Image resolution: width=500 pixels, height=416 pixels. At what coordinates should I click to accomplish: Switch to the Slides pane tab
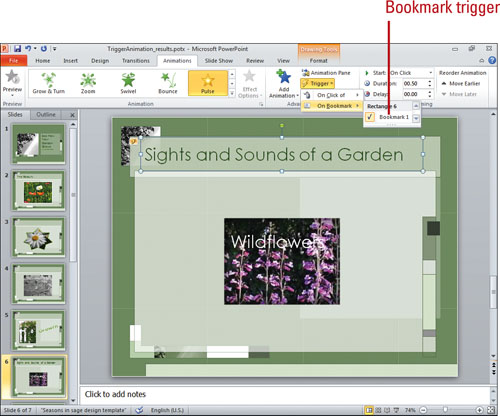coord(15,115)
